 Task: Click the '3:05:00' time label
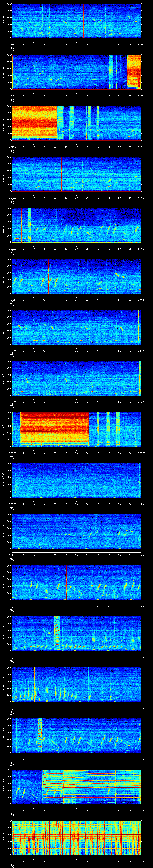[12, 759]
